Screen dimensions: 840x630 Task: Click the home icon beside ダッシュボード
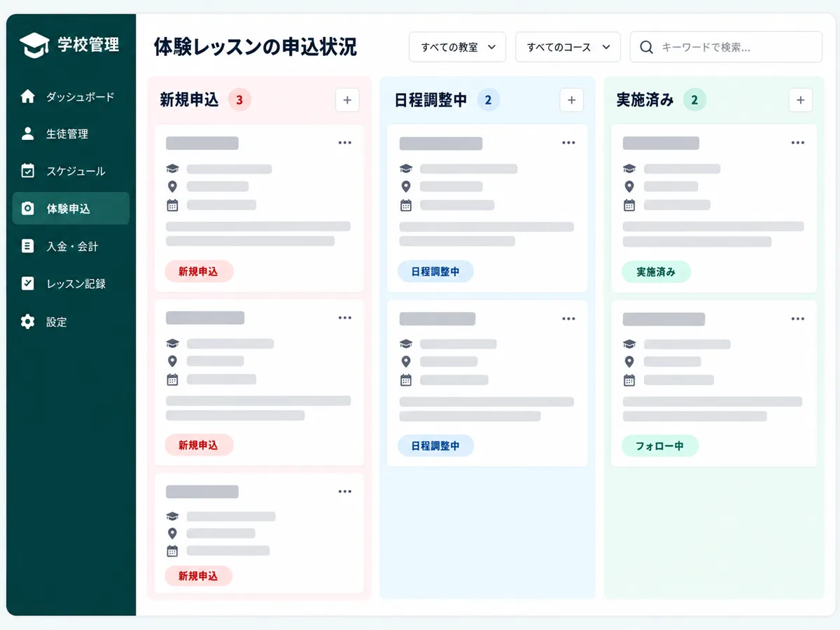click(x=27, y=97)
